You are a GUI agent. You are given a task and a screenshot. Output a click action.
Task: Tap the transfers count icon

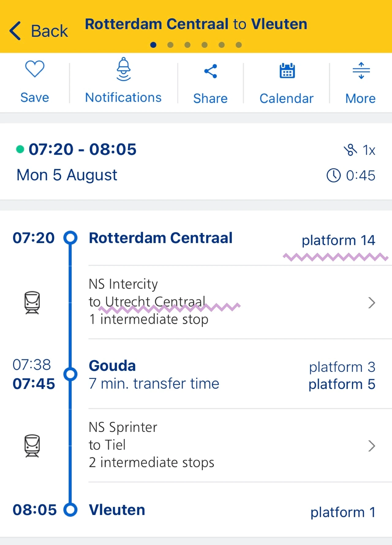click(x=350, y=150)
